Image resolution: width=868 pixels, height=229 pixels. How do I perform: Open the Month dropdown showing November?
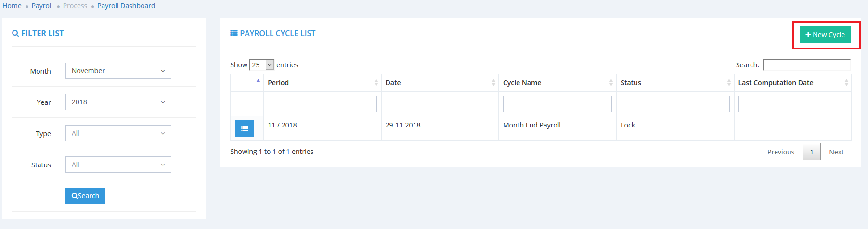pos(118,71)
